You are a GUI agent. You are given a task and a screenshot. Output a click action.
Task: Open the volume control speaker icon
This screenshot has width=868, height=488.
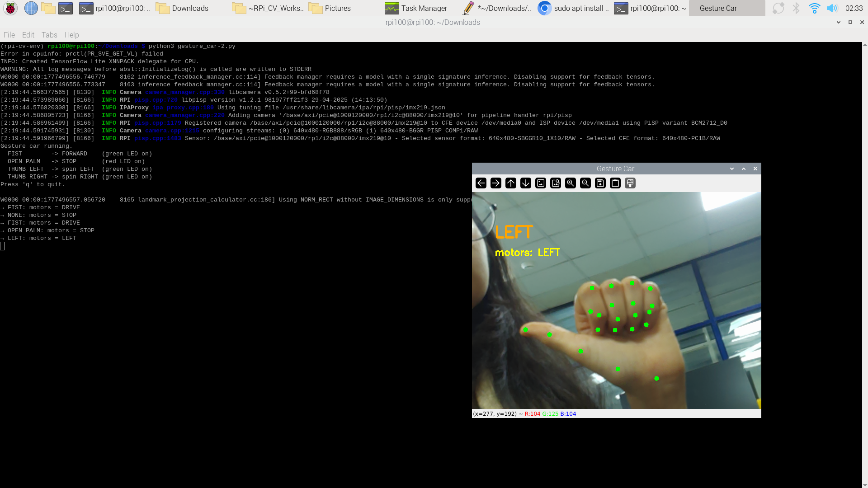[832, 8]
